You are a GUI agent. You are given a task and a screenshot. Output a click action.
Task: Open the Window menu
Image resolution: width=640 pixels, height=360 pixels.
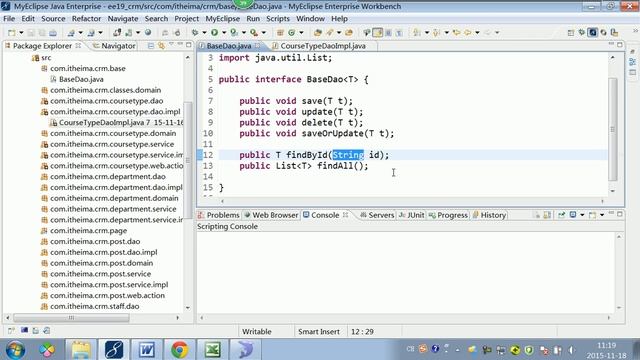click(x=310, y=19)
